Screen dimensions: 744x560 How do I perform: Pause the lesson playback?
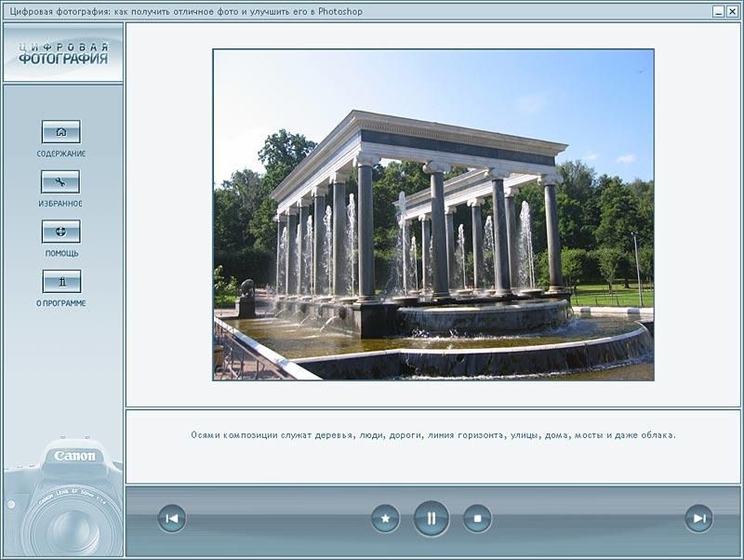[x=432, y=518]
